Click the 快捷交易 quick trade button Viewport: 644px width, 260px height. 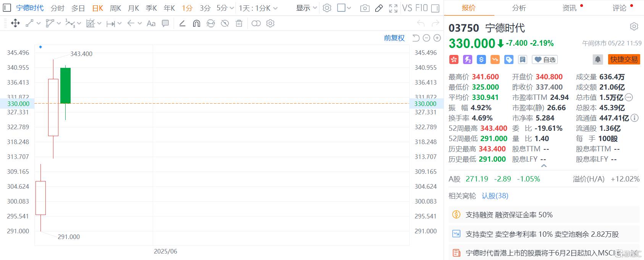[624, 59]
